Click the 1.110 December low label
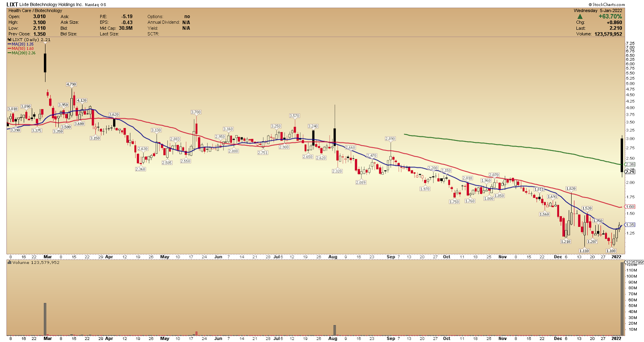 point(584,251)
